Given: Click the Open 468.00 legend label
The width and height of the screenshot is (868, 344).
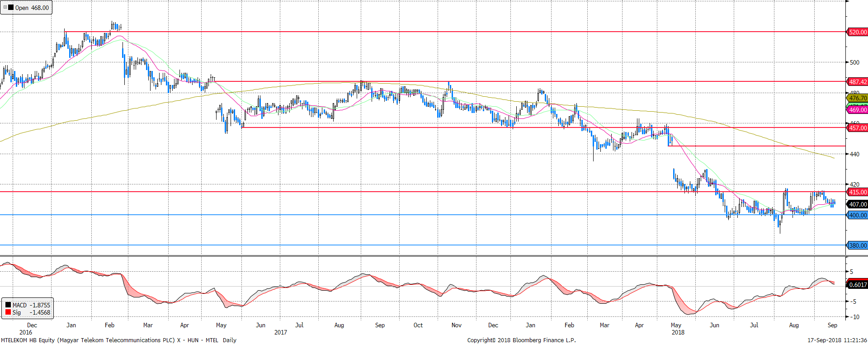Looking at the screenshot, I should tap(32, 8).
